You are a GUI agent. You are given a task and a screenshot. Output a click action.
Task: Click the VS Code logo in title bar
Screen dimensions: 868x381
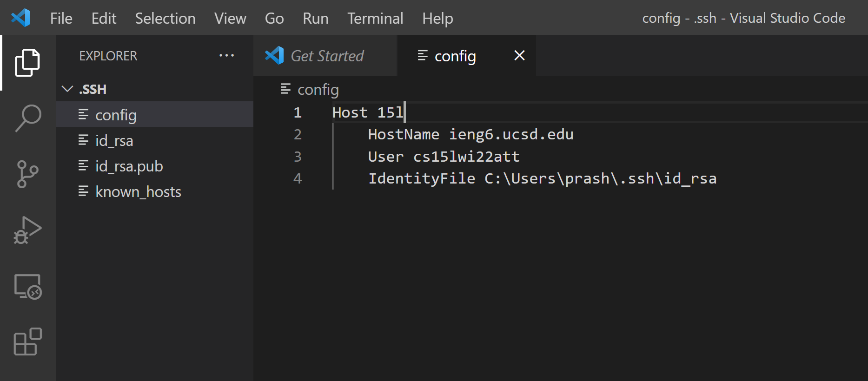click(21, 18)
